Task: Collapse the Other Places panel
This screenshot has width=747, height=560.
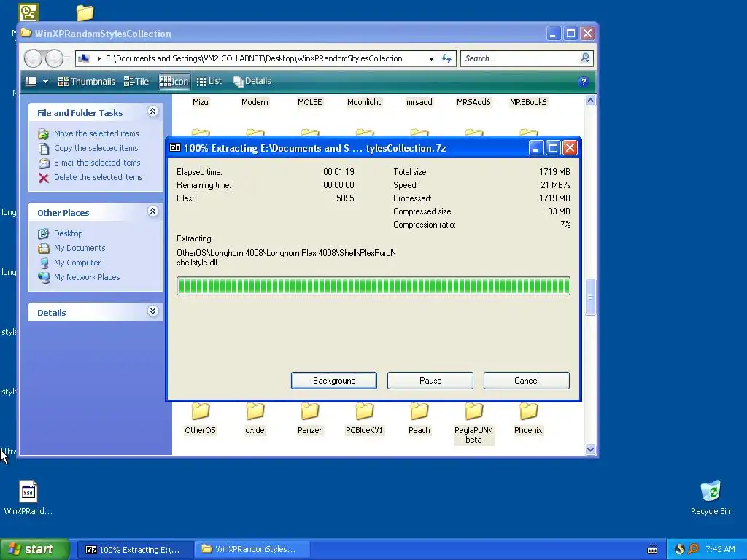Action: [x=153, y=211]
